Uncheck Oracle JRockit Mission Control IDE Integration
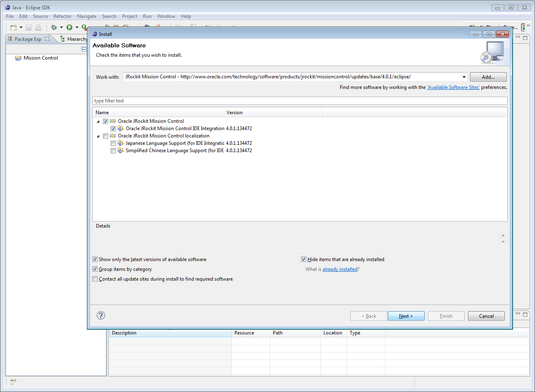The height and width of the screenshot is (392, 535). (113, 129)
